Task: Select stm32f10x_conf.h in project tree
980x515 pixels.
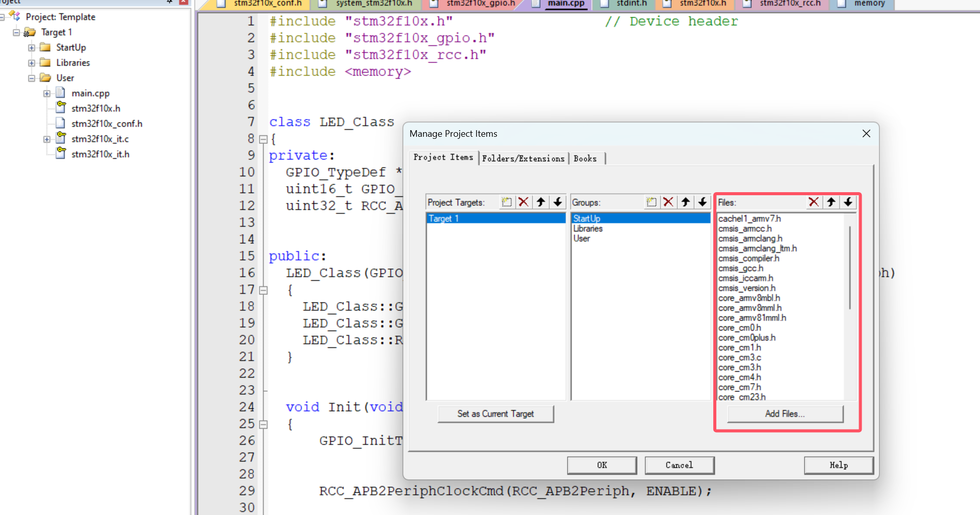Action: tap(107, 124)
